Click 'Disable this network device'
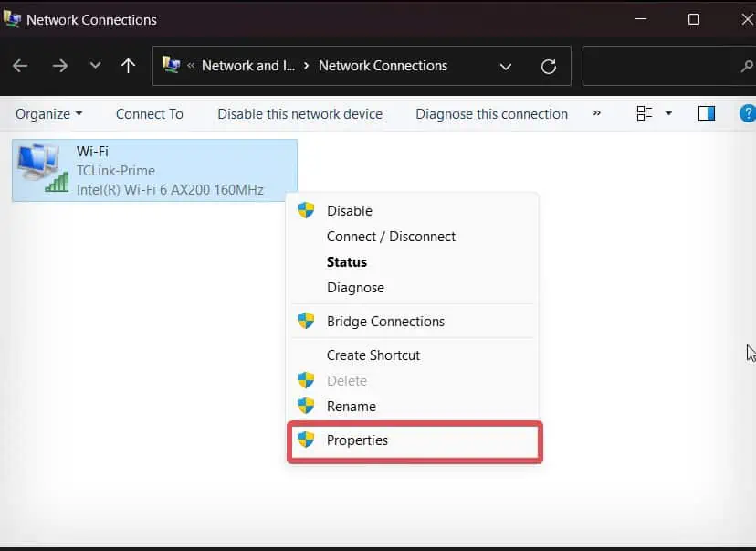This screenshot has height=551, width=756. pos(299,114)
